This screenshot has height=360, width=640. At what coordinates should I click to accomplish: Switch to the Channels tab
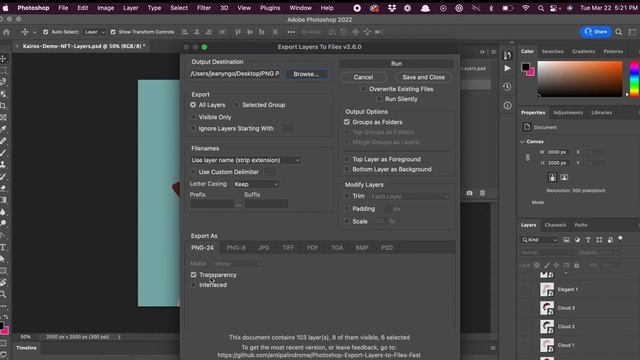pyautogui.click(x=555, y=225)
